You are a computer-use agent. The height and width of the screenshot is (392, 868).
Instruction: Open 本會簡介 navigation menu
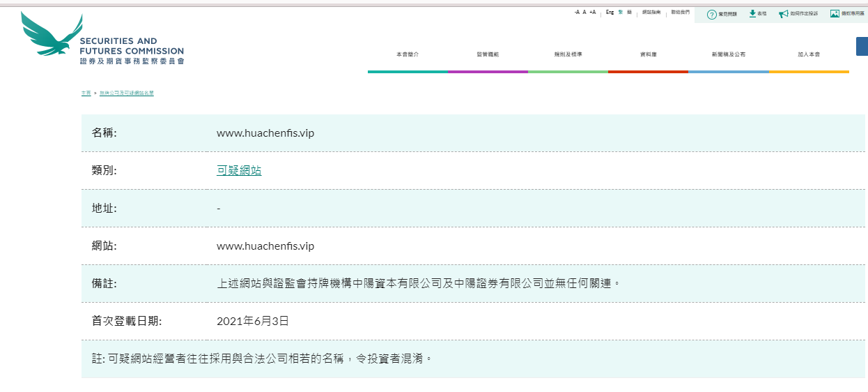[x=408, y=54]
